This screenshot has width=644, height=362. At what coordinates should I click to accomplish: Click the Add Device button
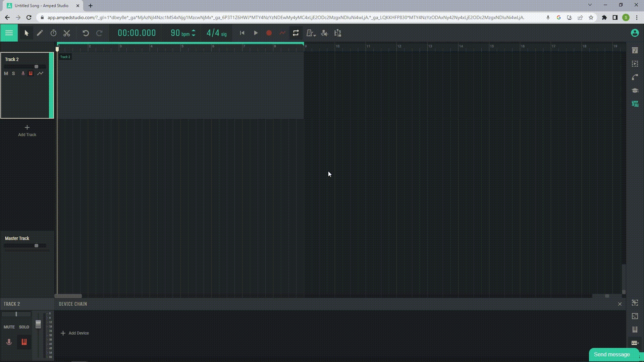pos(74,333)
